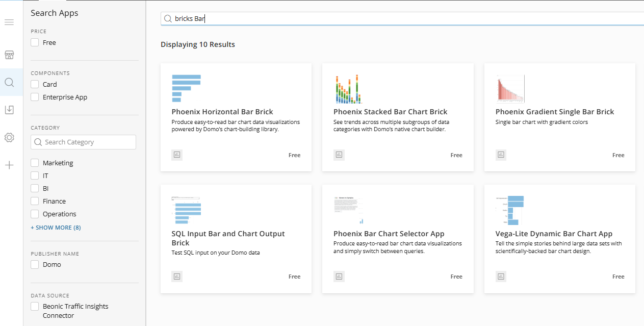
Task: Click the magnifier icon in search bar
Action: click(x=167, y=19)
